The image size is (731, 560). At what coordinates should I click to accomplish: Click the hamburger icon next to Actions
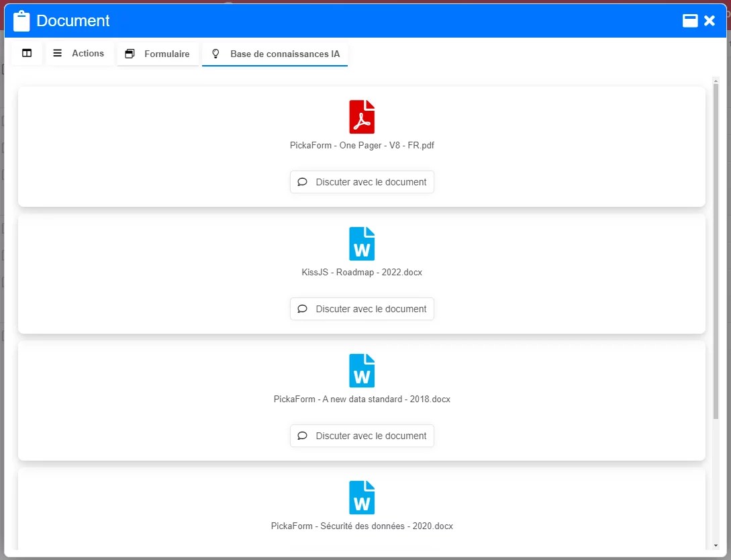(x=58, y=54)
